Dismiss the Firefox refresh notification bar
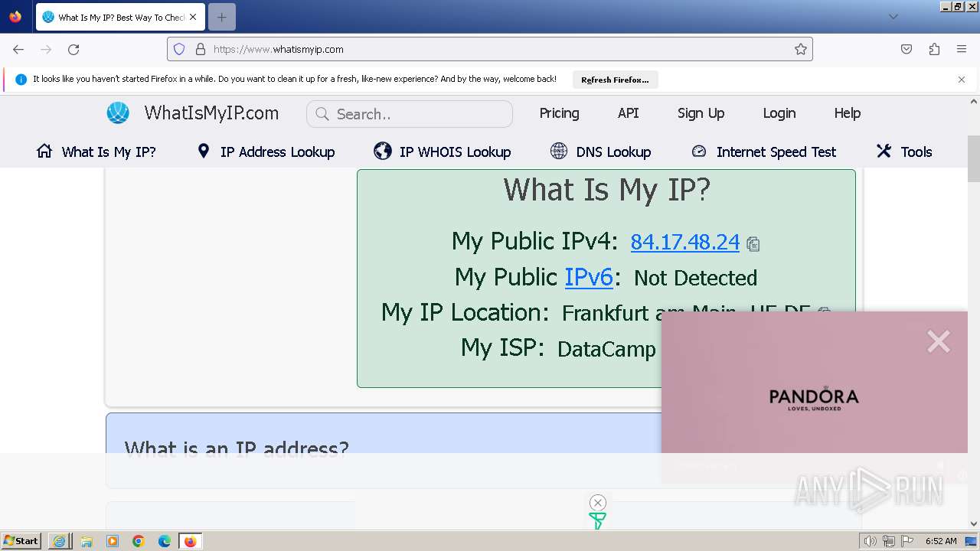 962,80
